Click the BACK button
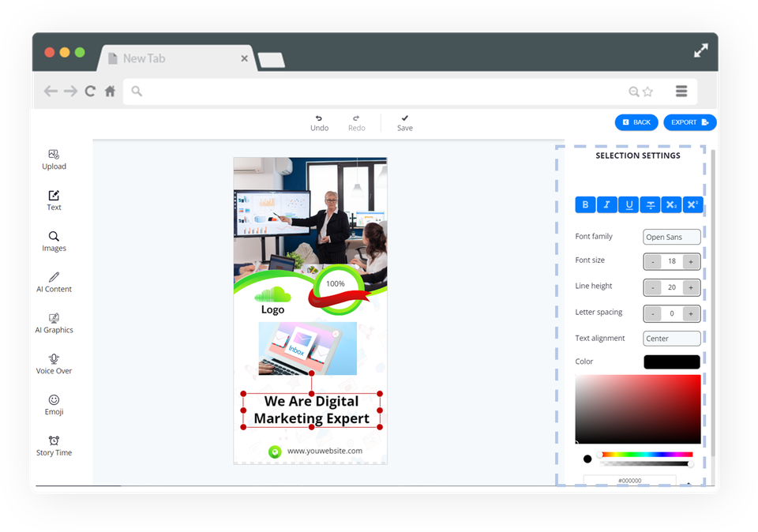Viewport: 758px width, 532px height. click(636, 122)
